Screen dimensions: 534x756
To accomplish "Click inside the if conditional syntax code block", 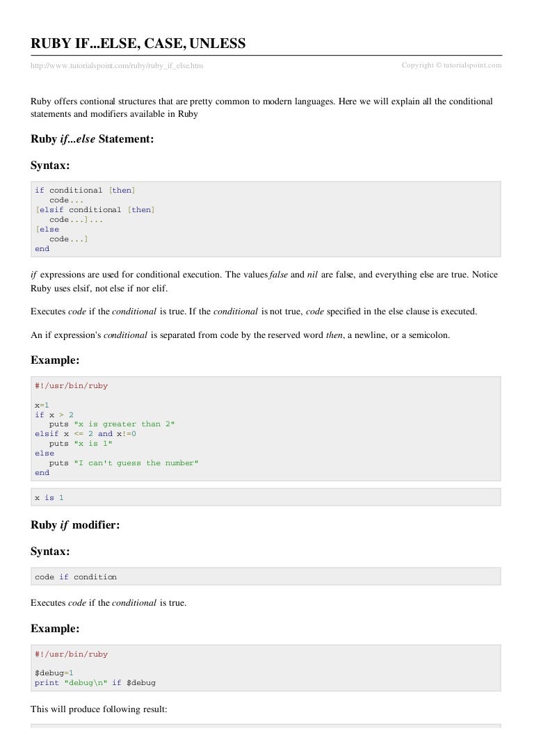I will 266,219.
